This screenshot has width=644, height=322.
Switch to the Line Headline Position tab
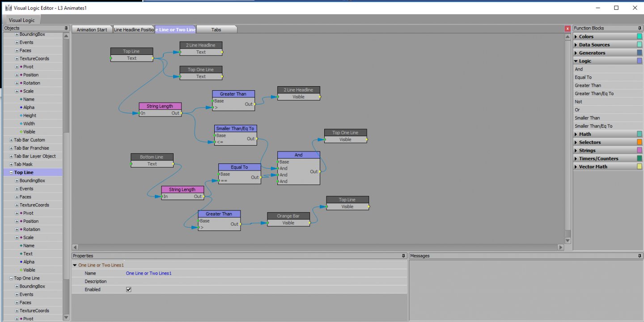click(133, 29)
